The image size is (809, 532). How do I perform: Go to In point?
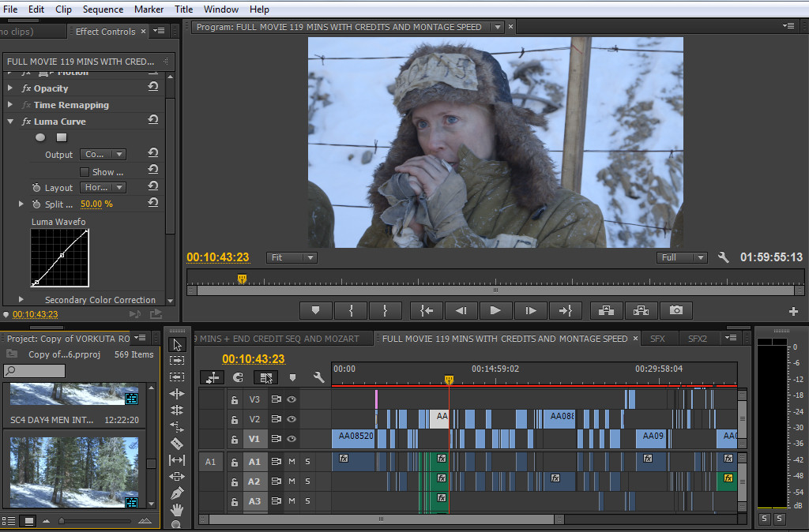point(426,310)
